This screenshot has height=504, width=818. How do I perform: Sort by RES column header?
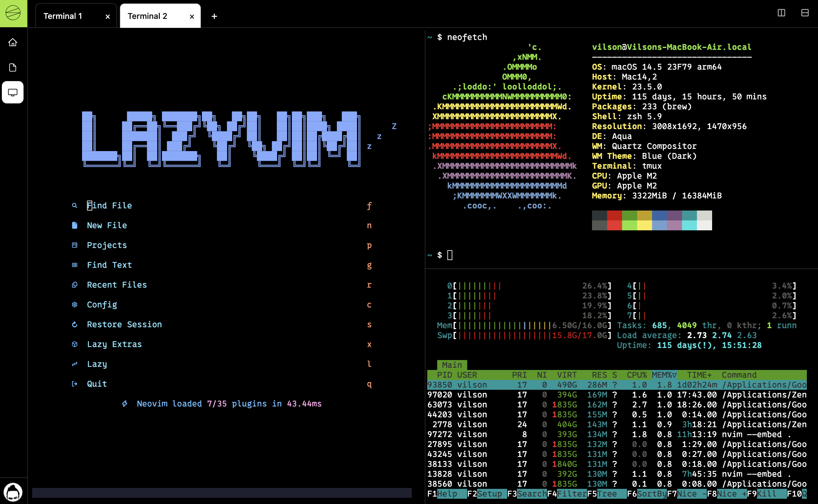[599, 375]
